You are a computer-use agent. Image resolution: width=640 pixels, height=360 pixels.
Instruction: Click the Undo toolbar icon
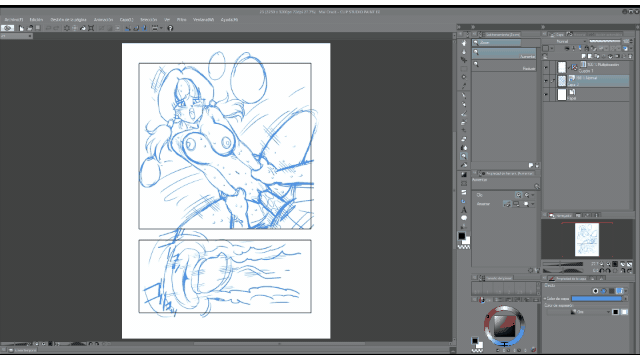tap(48, 28)
